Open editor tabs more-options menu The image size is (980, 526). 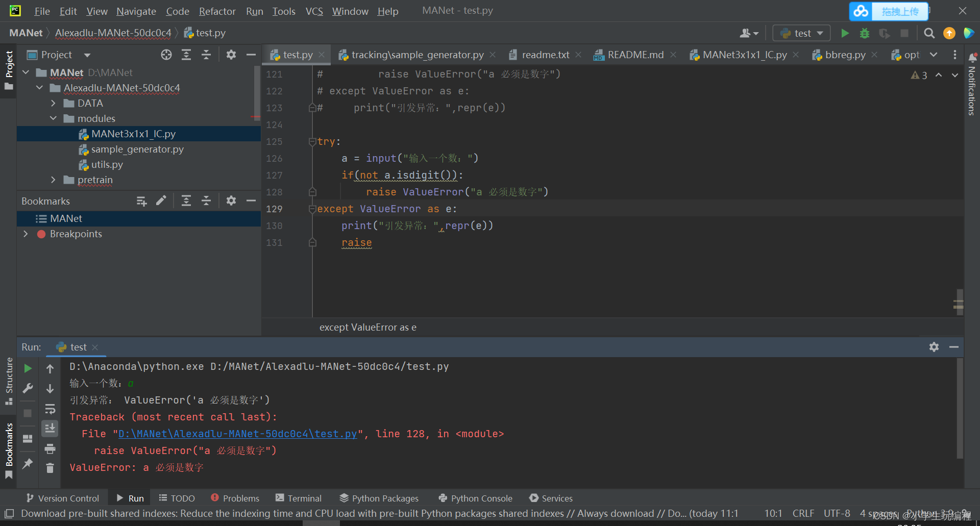click(955, 55)
